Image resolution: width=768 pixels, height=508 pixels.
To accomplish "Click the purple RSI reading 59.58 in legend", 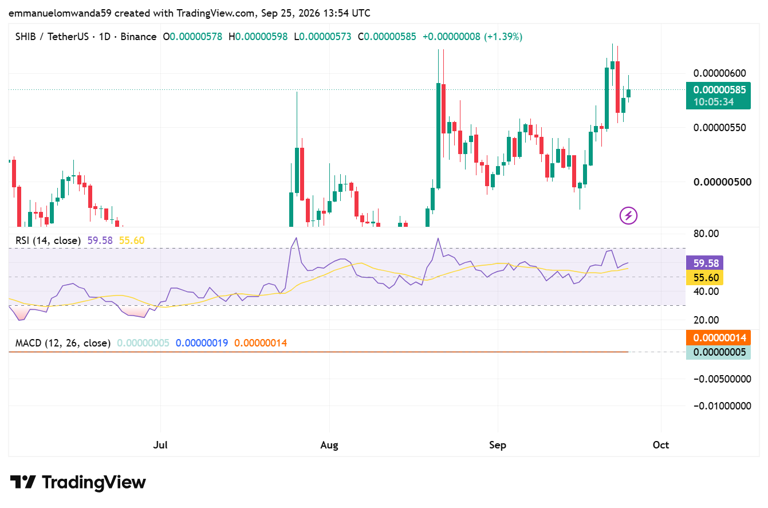I will [x=100, y=241].
